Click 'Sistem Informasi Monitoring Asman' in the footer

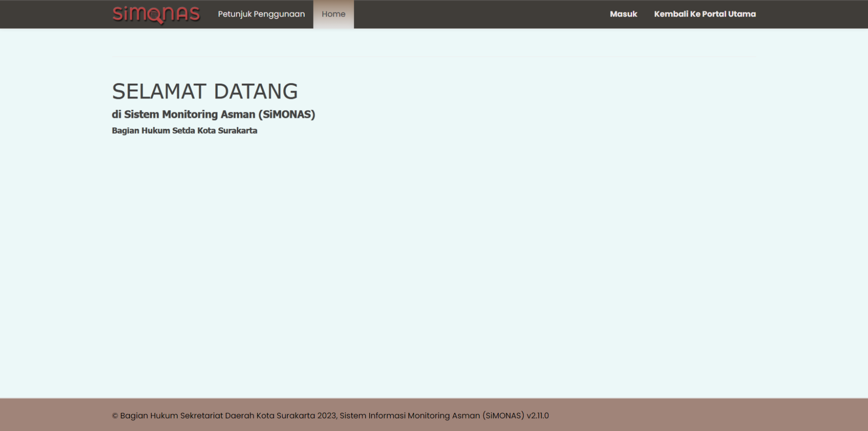coord(410,416)
